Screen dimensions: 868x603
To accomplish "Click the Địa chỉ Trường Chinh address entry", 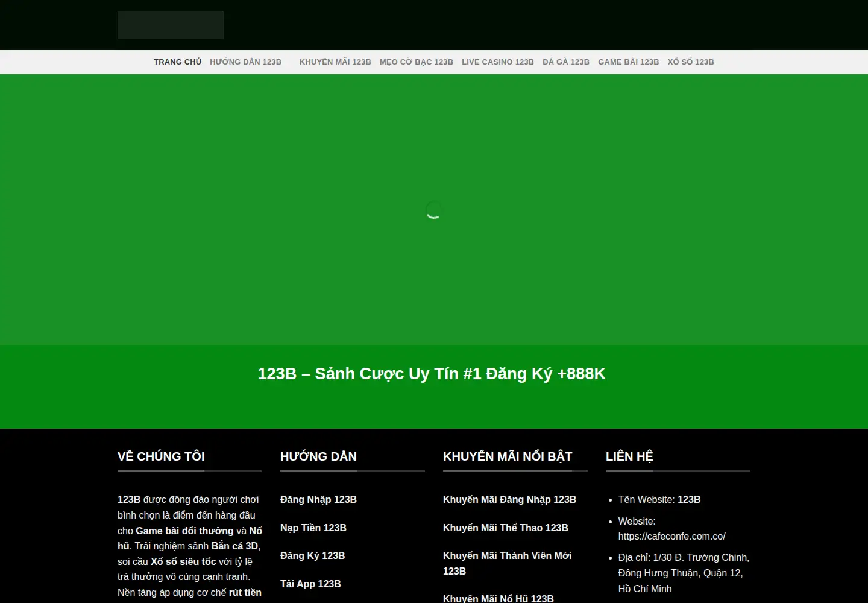I will click(684, 573).
